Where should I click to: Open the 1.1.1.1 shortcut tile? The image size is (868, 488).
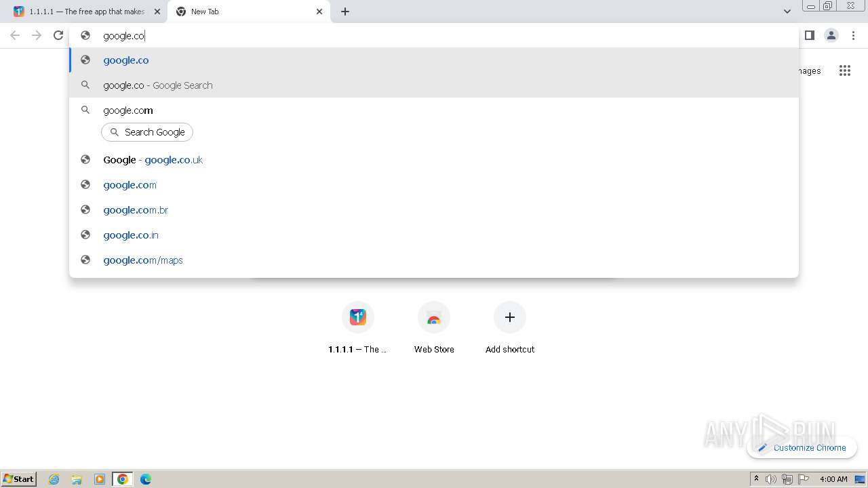coord(358,327)
